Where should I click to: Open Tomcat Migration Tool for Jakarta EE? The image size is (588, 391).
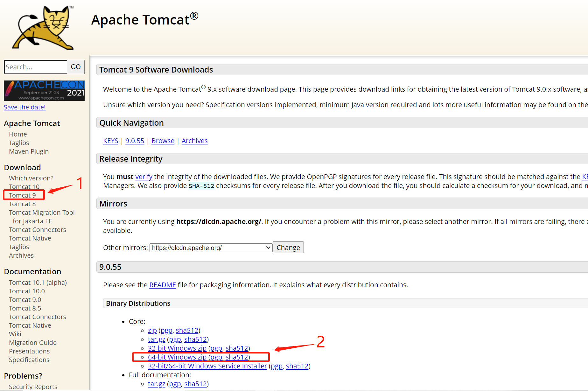42,217
